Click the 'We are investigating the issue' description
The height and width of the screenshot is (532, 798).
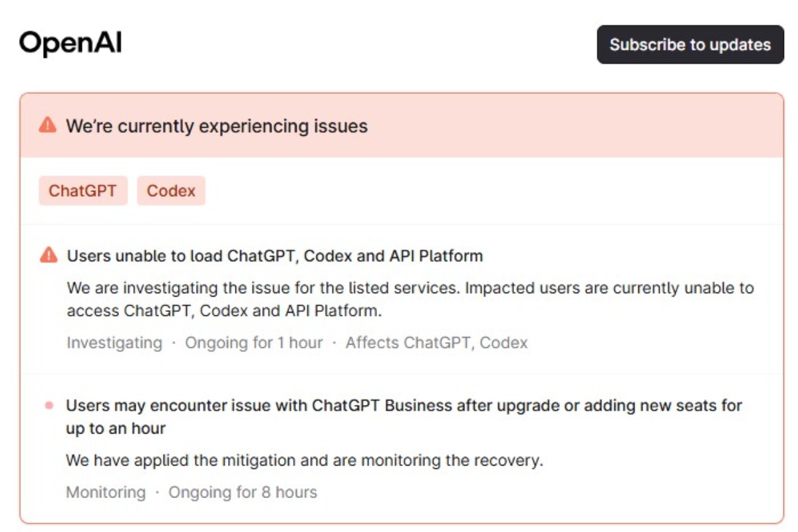tap(410, 289)
